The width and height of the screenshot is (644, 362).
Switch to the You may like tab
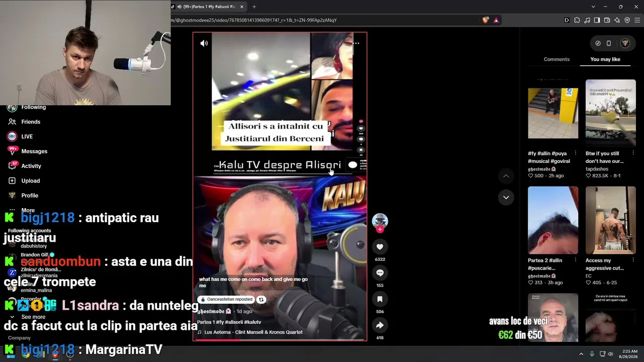(605, 59)
